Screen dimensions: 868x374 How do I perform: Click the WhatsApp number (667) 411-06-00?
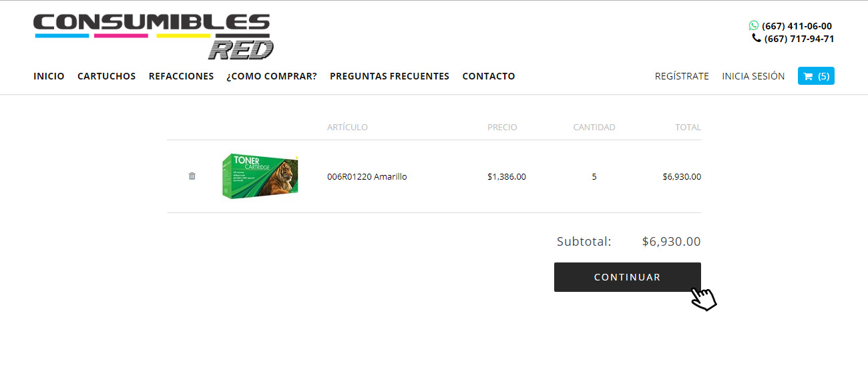(797, 26)
